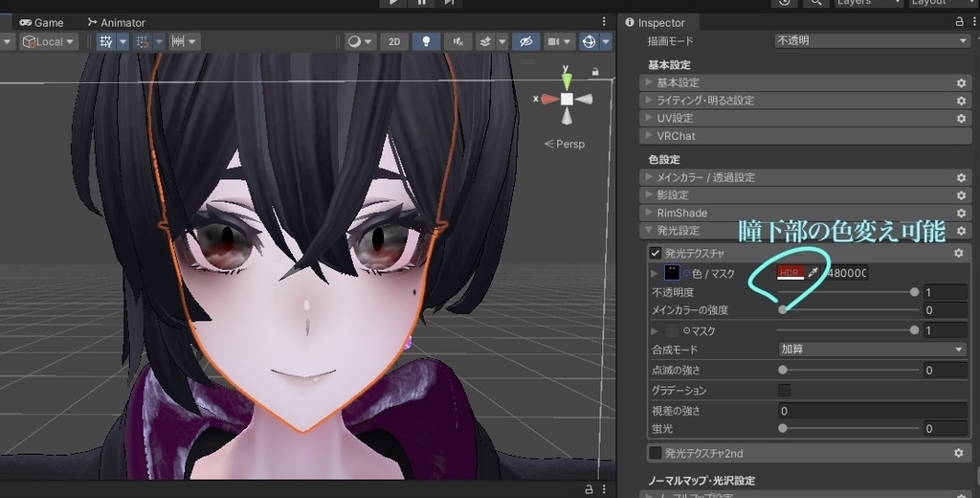Click the 色 / マスク texture thumbnail
980x498 pixels.
pyautogui.click(x=672, y=273)
